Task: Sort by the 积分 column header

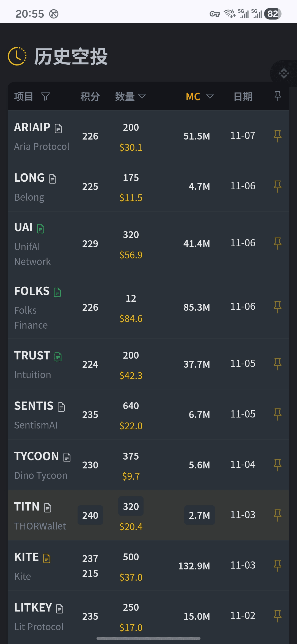Action: [x=90, y=97]
